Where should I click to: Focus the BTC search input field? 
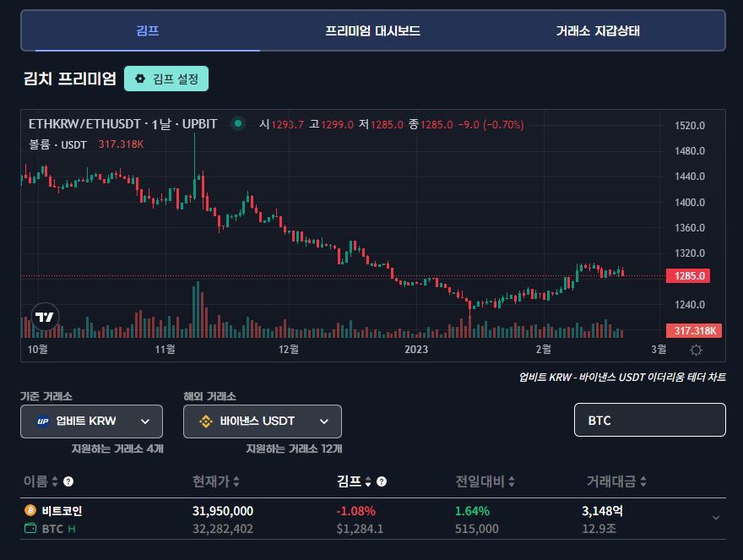click(649, 420)
